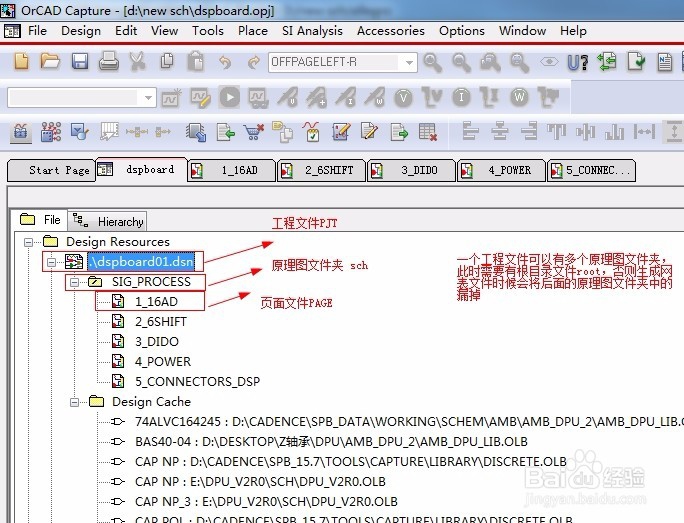
Task: Open the Edit menu
Action: pyautogui.click(x=126, y=31)
